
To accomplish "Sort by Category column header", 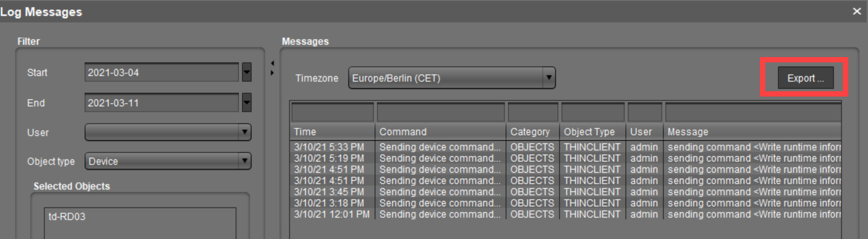I will 532,132.
